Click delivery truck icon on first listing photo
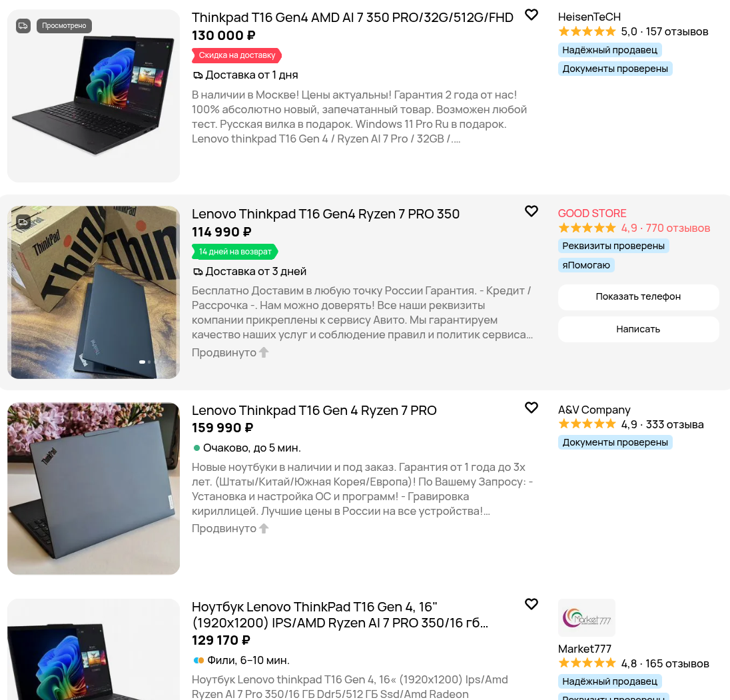This screenshot has width=730, height=700. pyautogui.click(x=23, y=25)
